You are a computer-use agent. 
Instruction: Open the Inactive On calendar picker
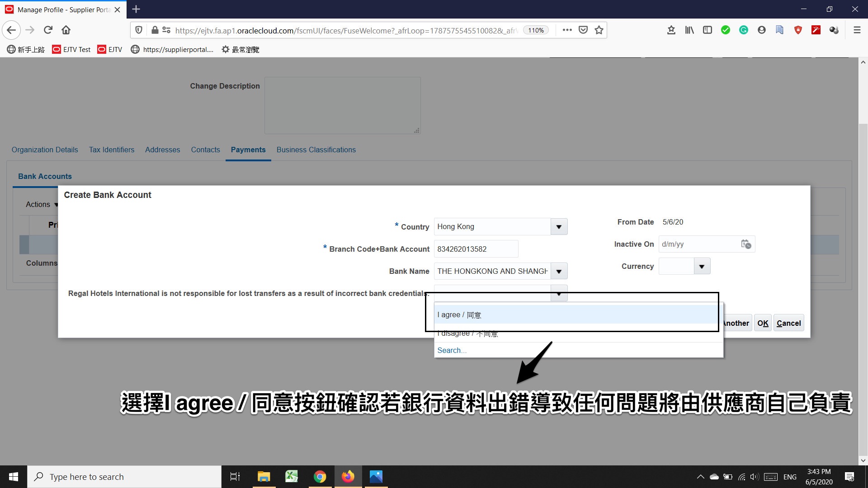[746, 244]
